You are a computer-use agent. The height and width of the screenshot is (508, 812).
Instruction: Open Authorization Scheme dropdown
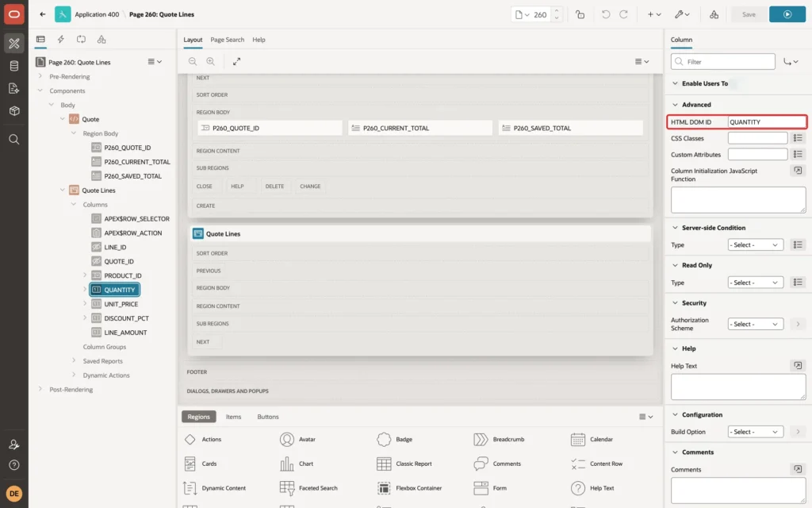point(755,324)
